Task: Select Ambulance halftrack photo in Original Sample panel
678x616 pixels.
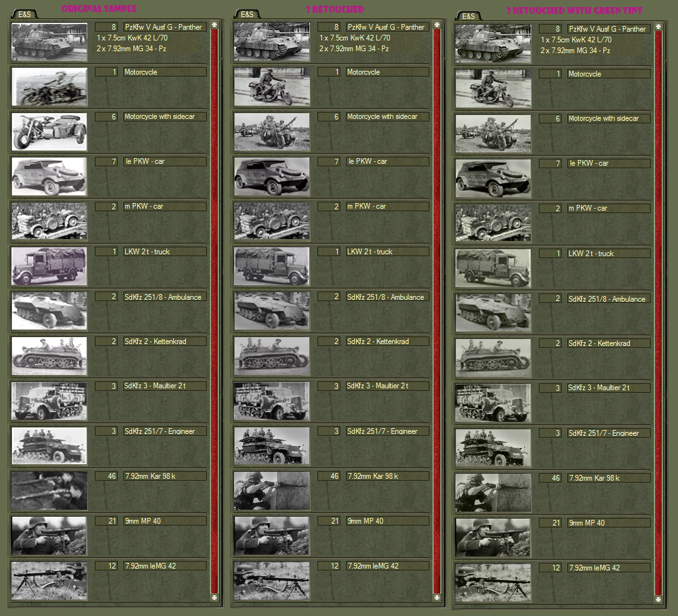Action: click(x=49, y=311)
